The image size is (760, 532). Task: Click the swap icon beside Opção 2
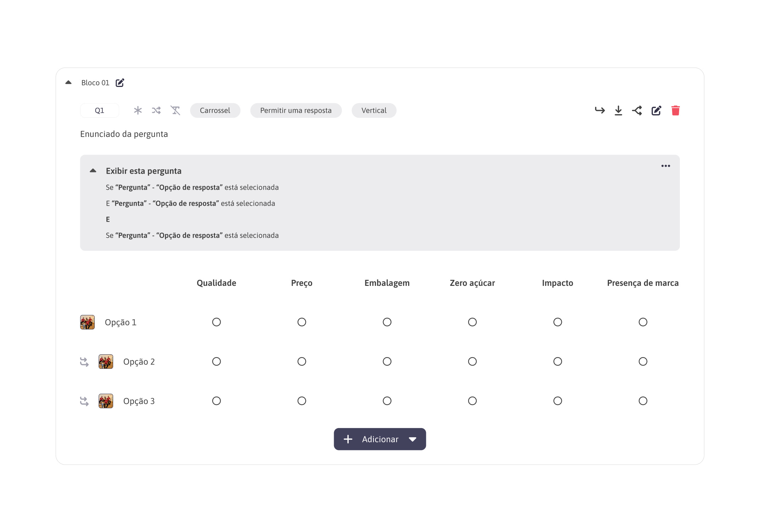coord(84,361)
